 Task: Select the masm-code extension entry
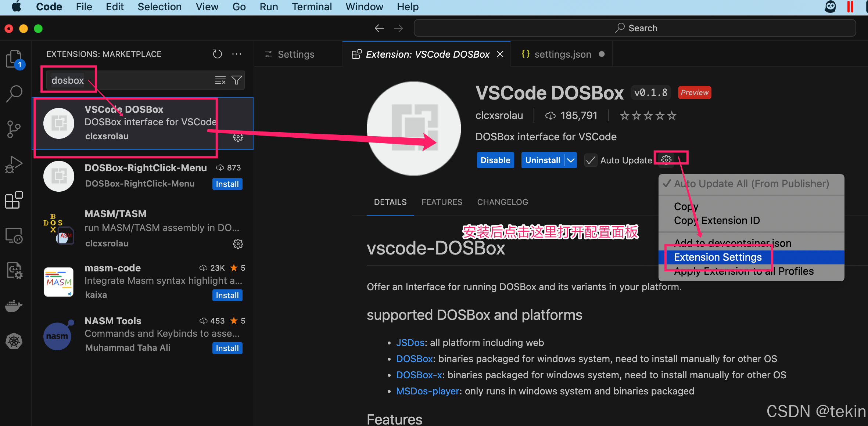point(143,282)
